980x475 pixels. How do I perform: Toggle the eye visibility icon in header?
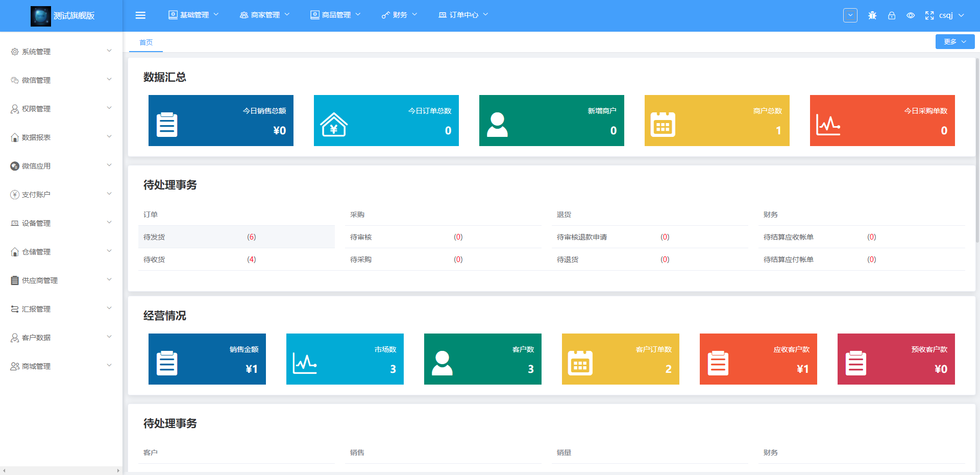911,15
